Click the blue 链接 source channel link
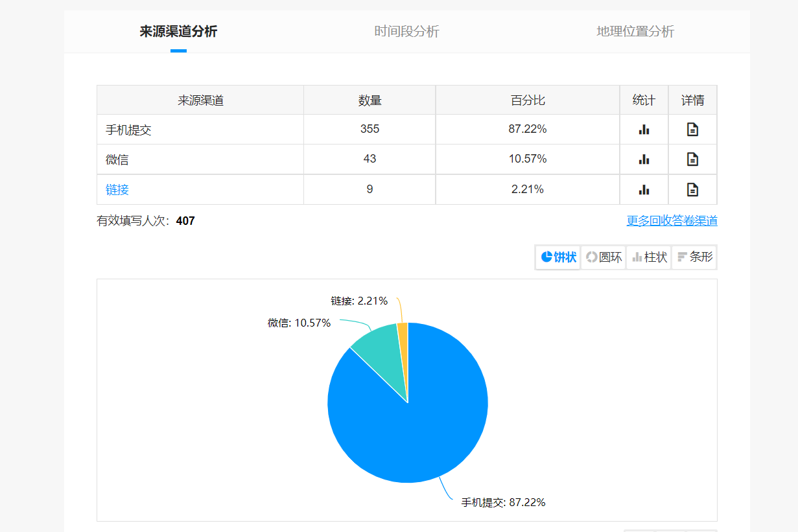Viewport: 798px width, 532px height. pyautogui.click(x=117, y=190)
